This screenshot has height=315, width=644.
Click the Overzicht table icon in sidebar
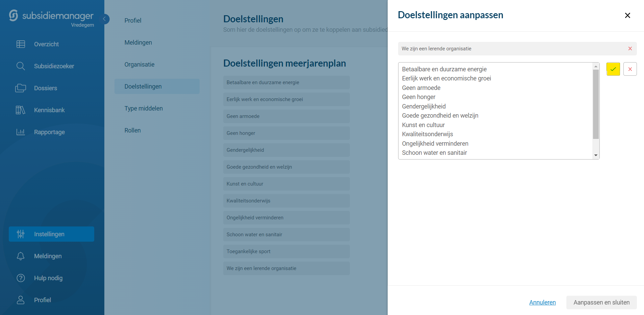coord(21,44)
